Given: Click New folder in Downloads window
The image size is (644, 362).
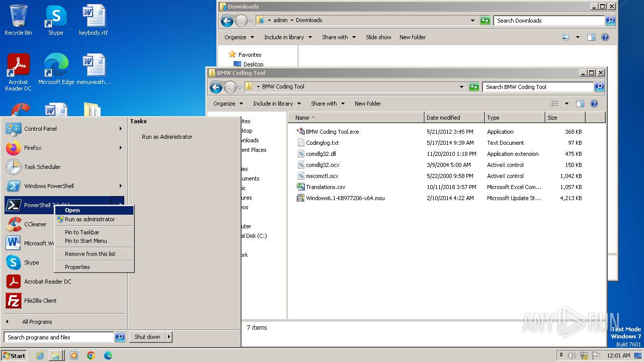Looking at the screenshot, I should (x=413, y=37).
